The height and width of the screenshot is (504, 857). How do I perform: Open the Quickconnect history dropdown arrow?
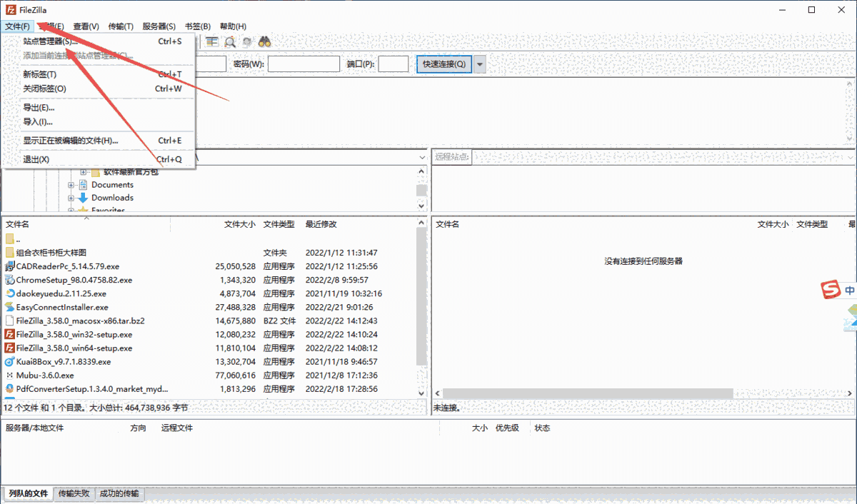pos(479,64)
